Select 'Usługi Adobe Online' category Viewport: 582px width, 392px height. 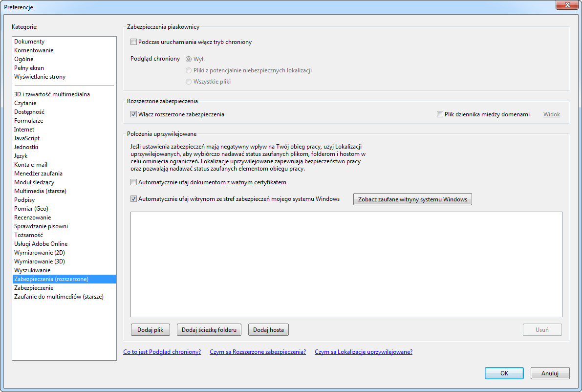64,244
